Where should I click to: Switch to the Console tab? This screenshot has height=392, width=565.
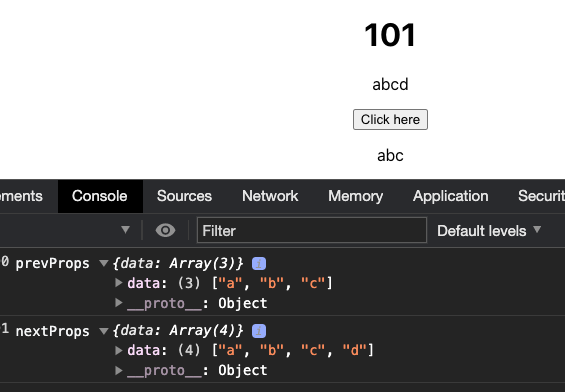[100, 196]
